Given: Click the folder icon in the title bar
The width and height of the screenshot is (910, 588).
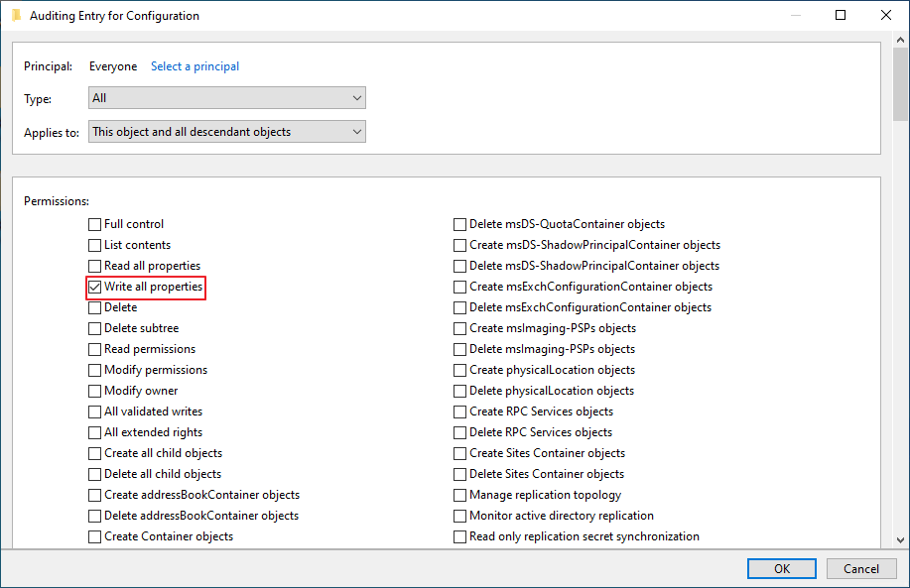Looking at the screenshot, I should click(x=17, y=15).
